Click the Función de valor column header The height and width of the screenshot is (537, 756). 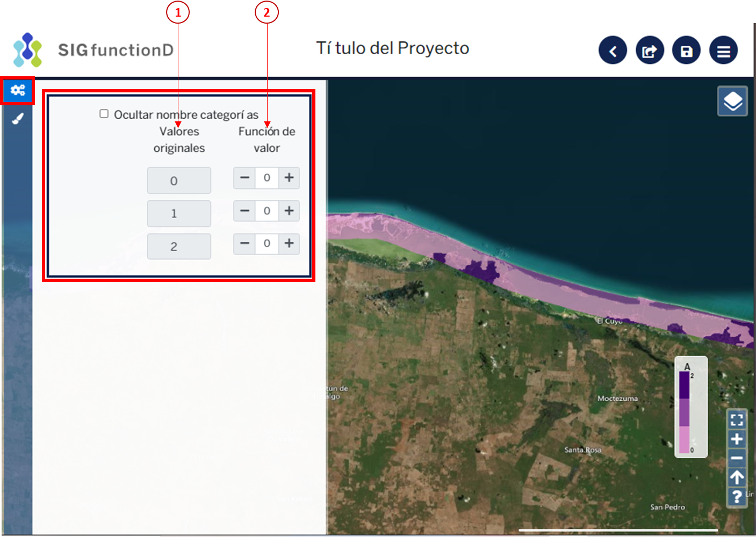(267, 140)
